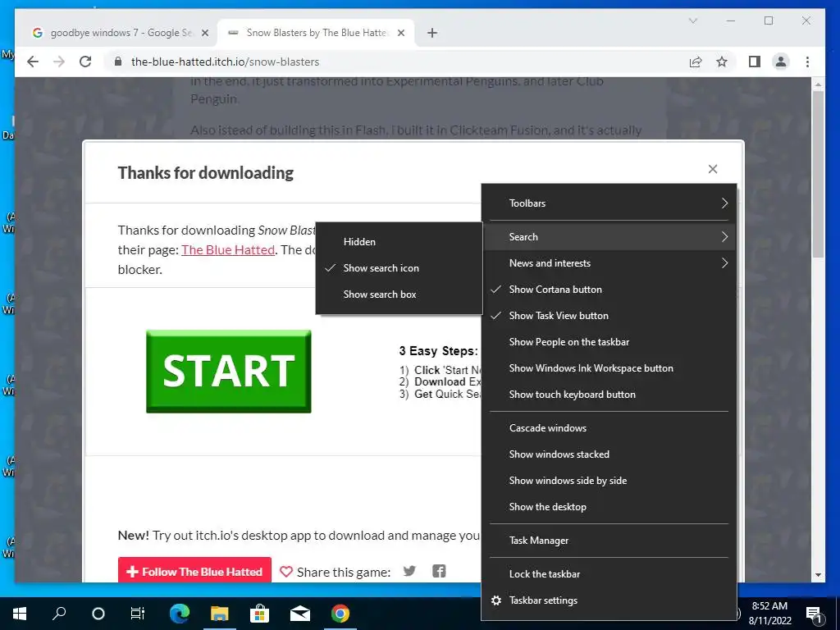Viewport: 840px width, 630px height.
Task: Close the Thanks for downloading dialog
Action: click(x=713, y=169)
